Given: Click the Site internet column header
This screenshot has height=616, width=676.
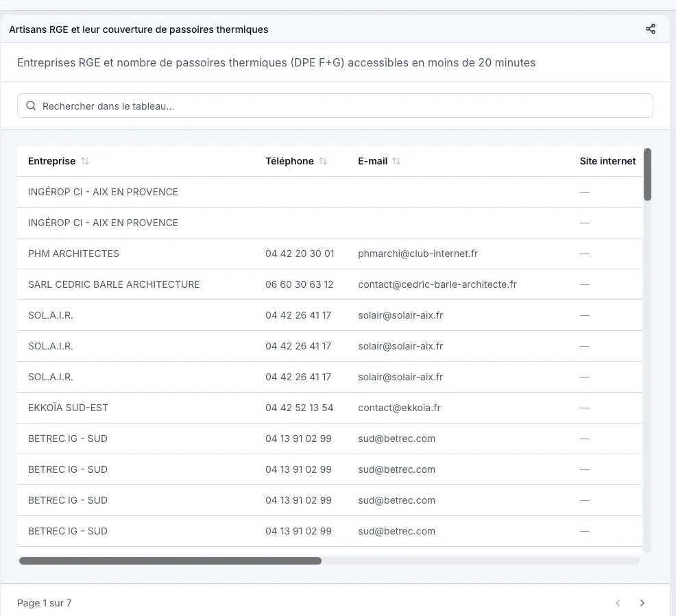Looking at the screenshot, I should point(607,161).
